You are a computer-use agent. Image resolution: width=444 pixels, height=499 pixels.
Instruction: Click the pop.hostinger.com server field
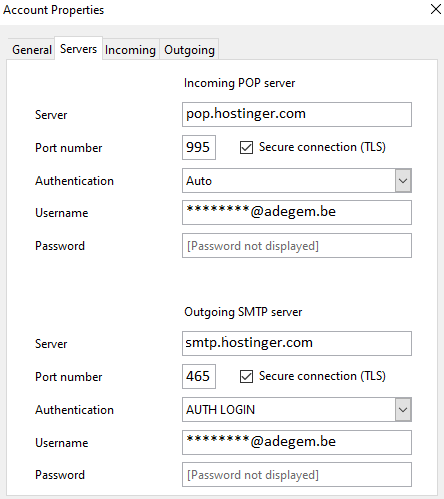tap(297, 114)
